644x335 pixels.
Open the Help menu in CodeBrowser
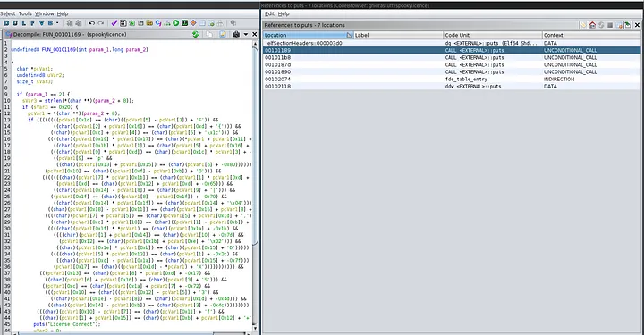(x=63, y=13)
